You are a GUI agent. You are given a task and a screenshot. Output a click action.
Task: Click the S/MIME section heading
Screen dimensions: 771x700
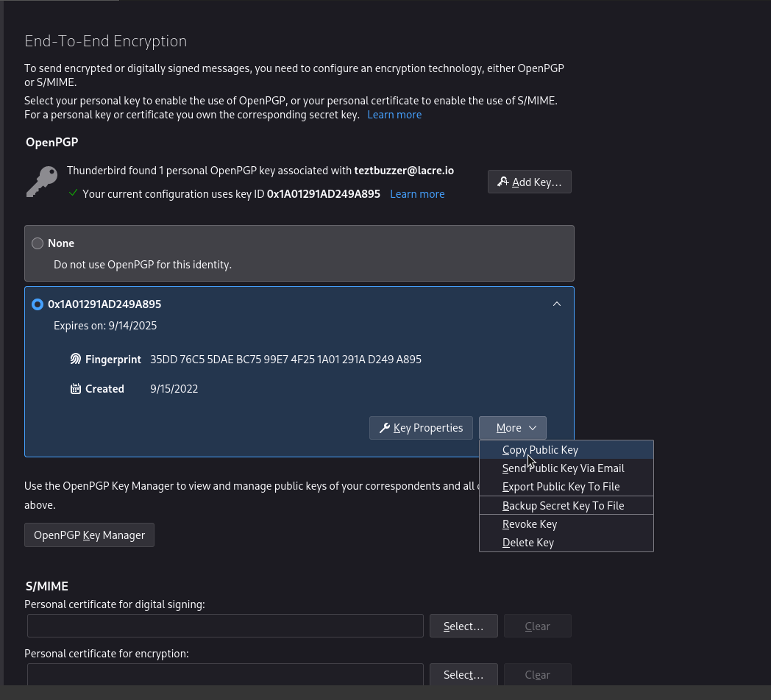point(47,586)
